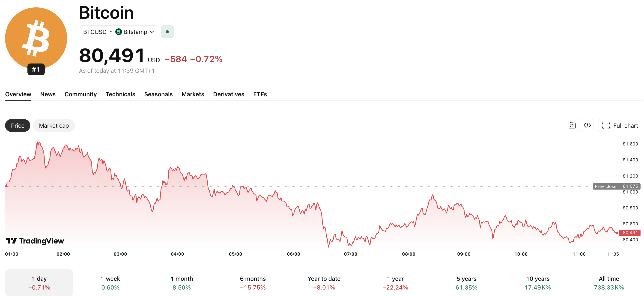Screen dimensions: 644x296
Task: Click the orange Bitcoin logo
Action: pyautogui.click(x=36, y=38)
